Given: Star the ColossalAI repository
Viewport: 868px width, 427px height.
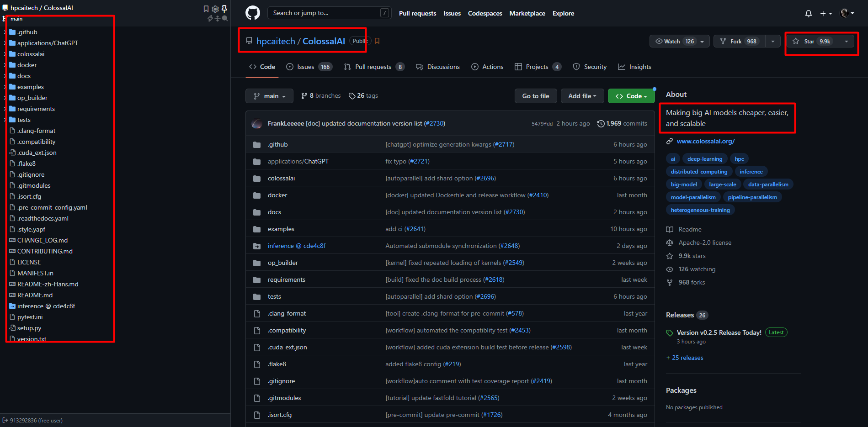Looking at the screenshot, I should (813, 42).
